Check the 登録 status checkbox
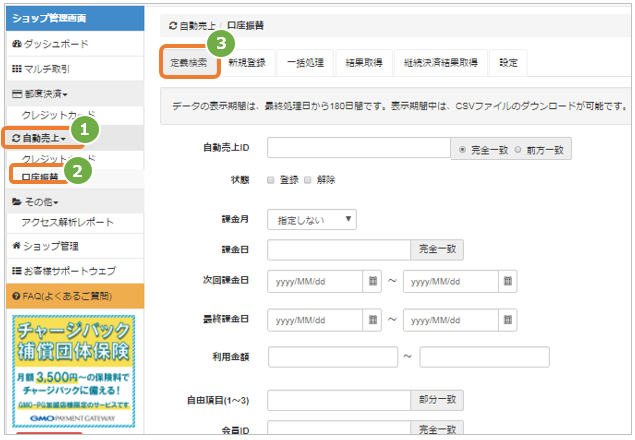Viewport: 635px width, 440px height. click(271, 180)
